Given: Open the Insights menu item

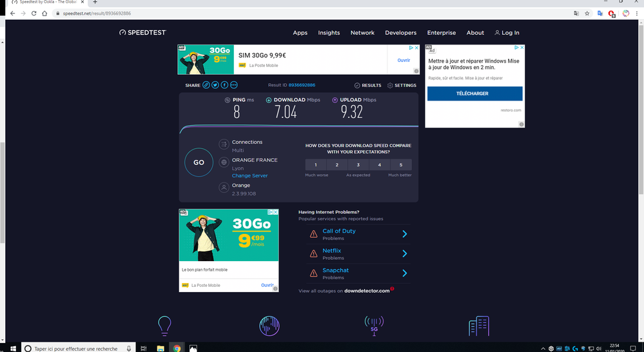Looking at the screenshot, I should point(329,33).
